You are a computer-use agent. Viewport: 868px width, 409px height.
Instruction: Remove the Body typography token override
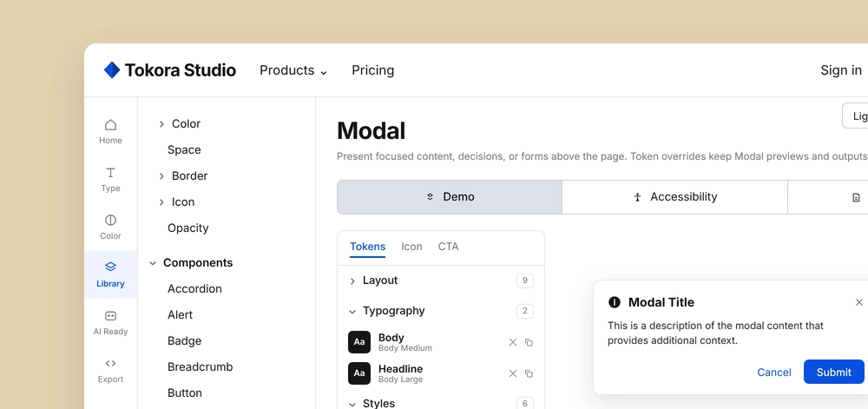coord(513,342)
